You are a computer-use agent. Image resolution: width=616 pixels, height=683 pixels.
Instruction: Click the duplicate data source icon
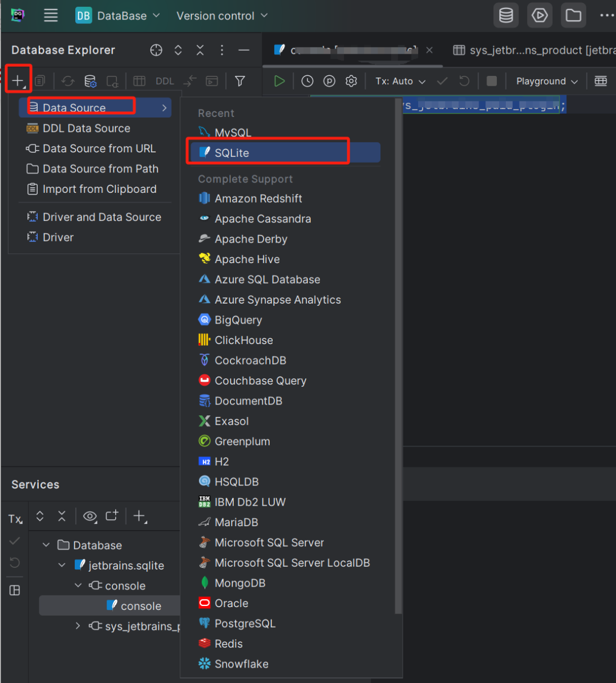(40, 81)
